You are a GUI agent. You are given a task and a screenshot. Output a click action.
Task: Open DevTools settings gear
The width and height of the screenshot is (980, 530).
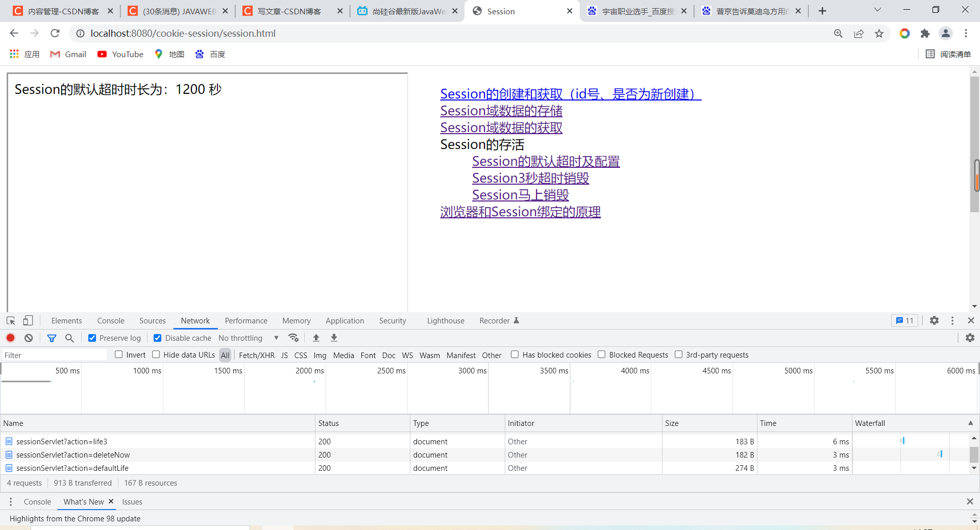pos(934,320)
